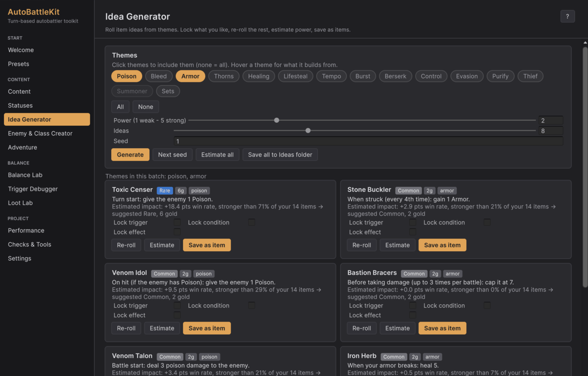Go to Balance Lab

pyautogui.click(x=47, y=175)
